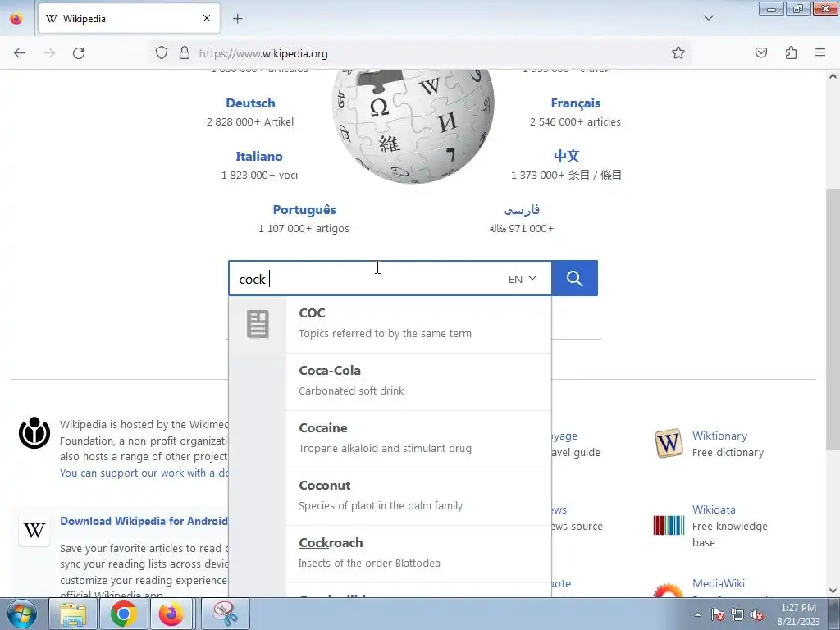Open the 中文 Wikipedia link
Image resolution: width=840 pixels, height=630 pixels.
[566, 156]
